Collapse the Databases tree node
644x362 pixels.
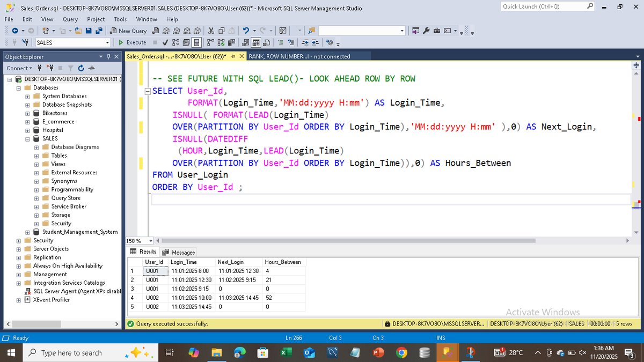click(x=18, y=87)
